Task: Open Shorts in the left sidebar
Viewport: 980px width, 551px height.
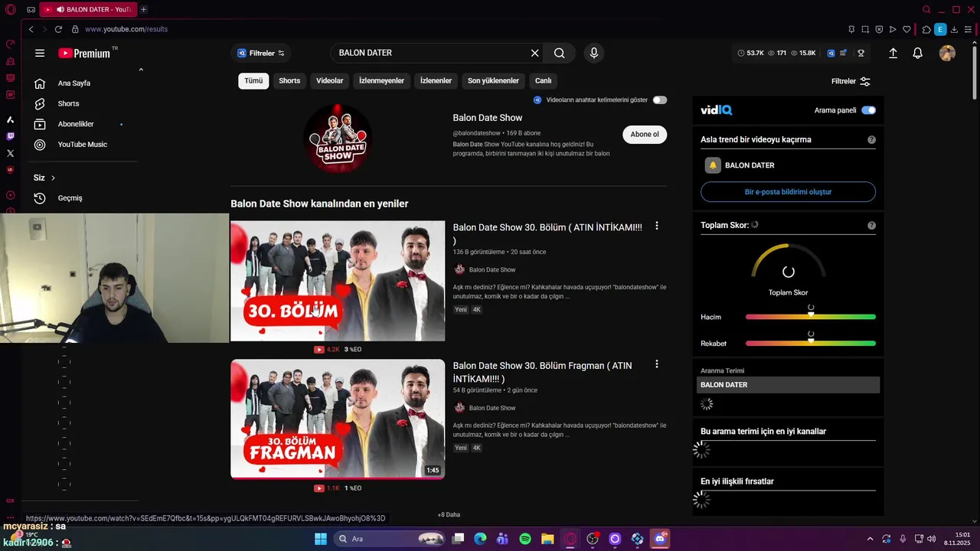Action: (68, 103)
